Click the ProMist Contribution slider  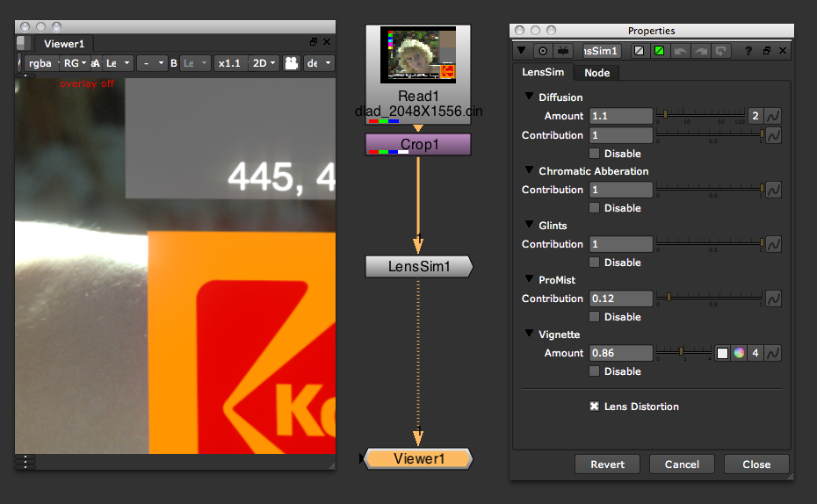[710, 298]
